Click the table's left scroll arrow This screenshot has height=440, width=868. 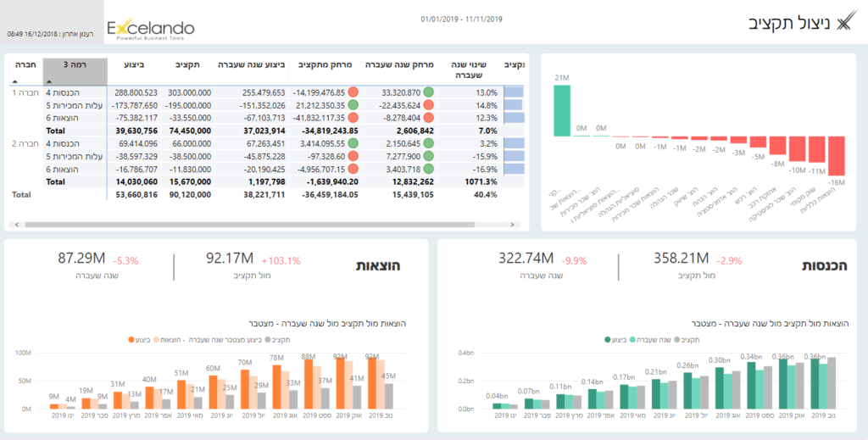[x=12, y=225]
